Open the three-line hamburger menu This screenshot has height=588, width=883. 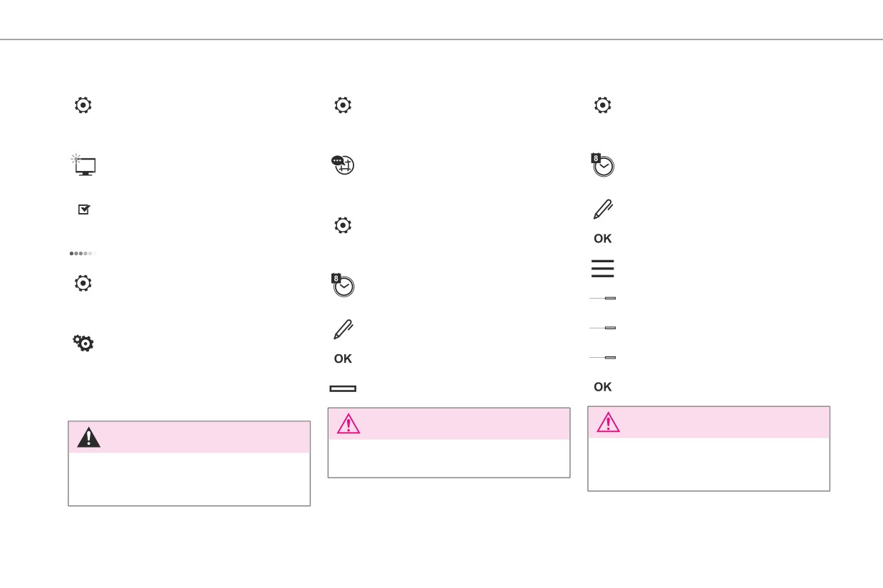(603, 269)
